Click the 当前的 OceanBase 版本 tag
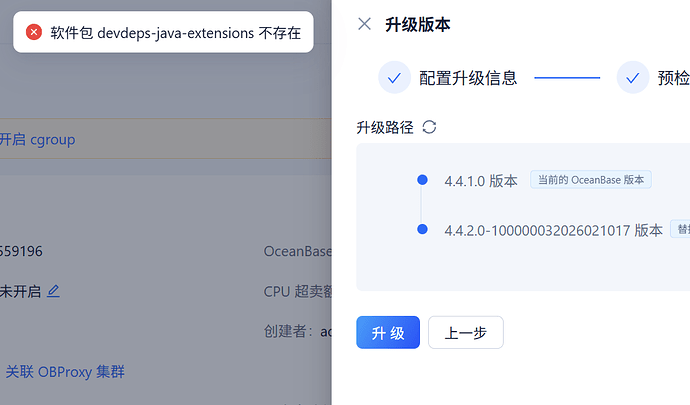 tap(591, 180)
